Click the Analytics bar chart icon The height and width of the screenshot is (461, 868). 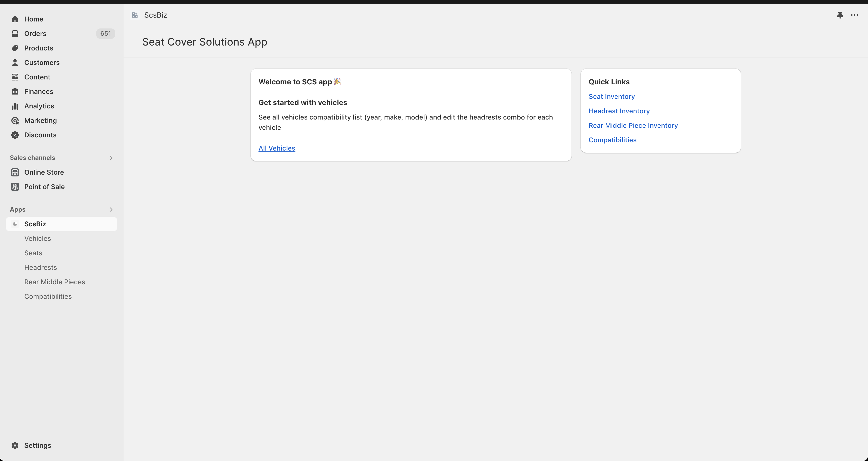pyautogui.click(x=15, y=106)
